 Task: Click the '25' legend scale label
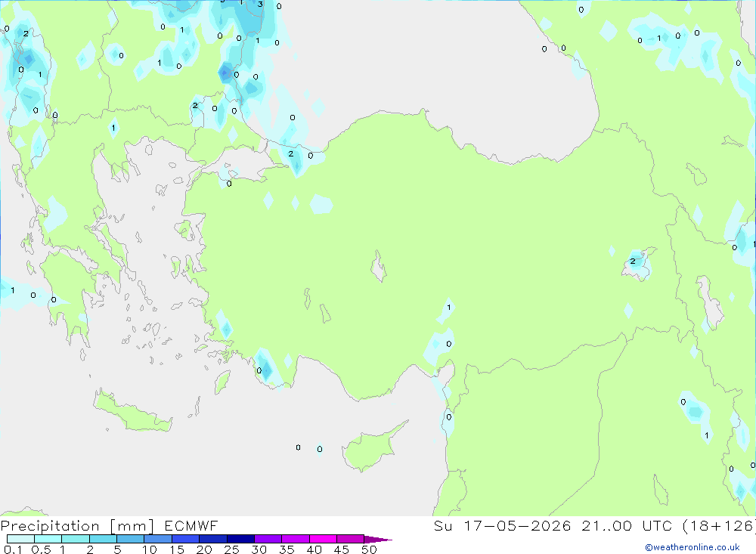click(x=231, y=549)
